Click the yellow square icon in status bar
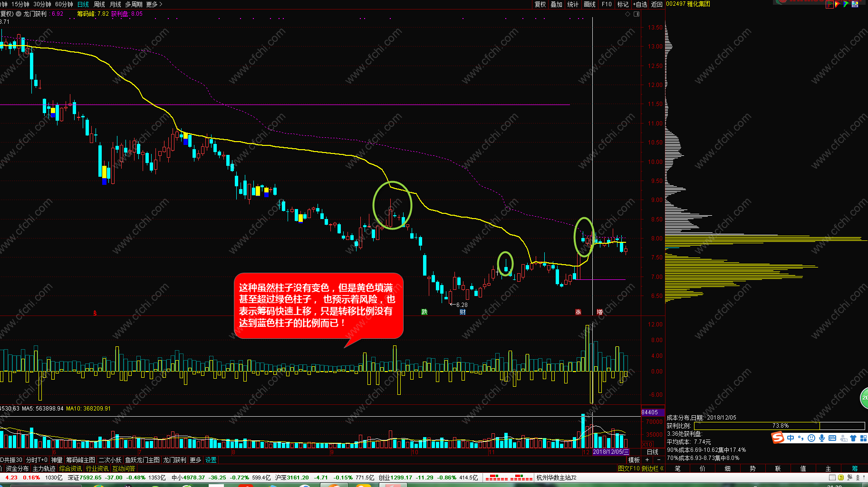The height and width of the screenshot is (487, 868). 841,477
